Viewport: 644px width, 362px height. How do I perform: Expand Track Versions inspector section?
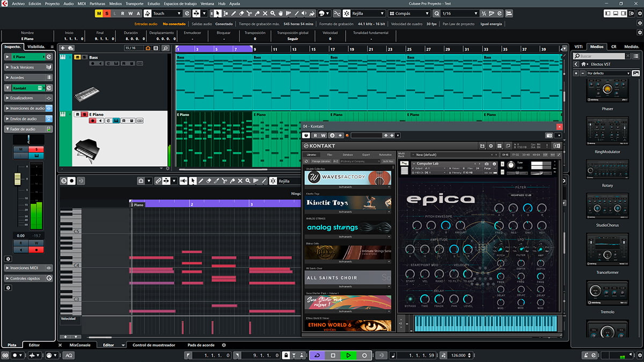click(28, 68)
